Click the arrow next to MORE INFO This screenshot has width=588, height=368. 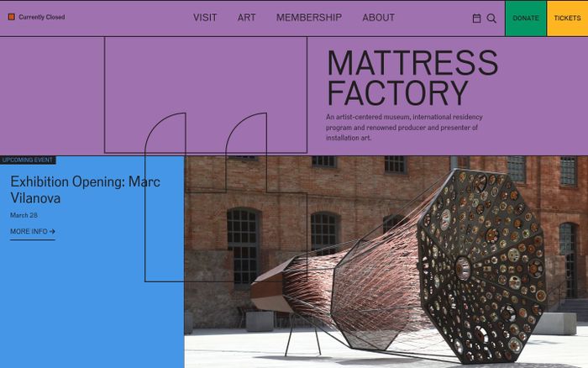pyautogui.click(x=52, y=231)
